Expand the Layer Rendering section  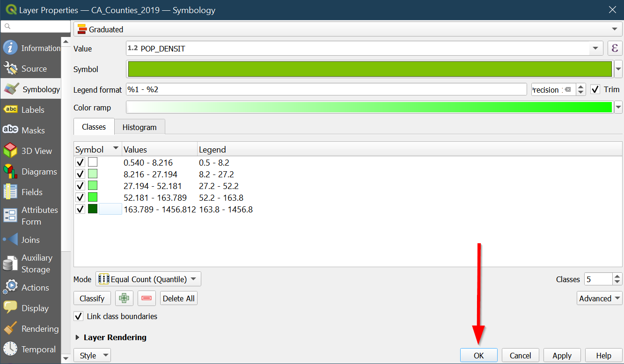coord(78,337)
